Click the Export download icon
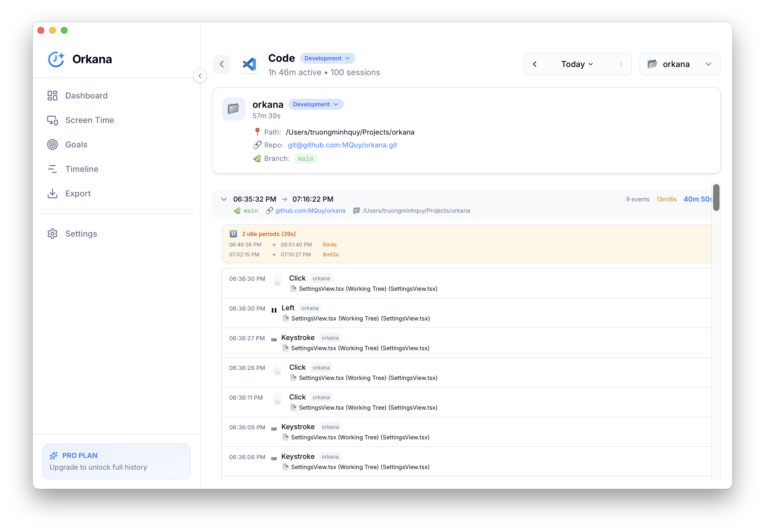Image resolution: width=765 pixels, height=532 pixels. (52, 193)
